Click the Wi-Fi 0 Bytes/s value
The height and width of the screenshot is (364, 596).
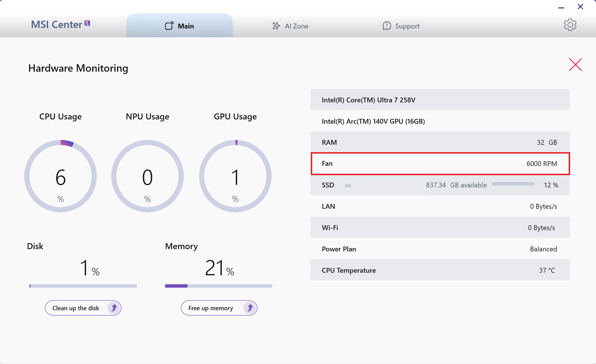(x=541, y=227)
